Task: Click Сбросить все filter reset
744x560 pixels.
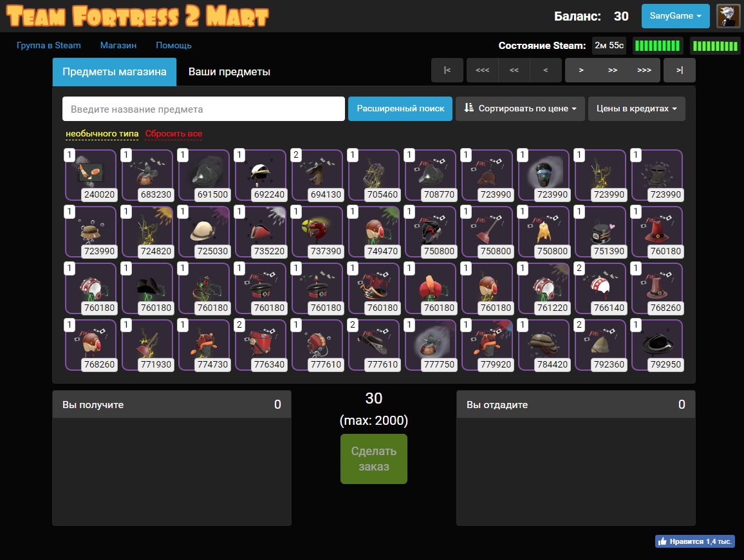Action: click(174, 134)
